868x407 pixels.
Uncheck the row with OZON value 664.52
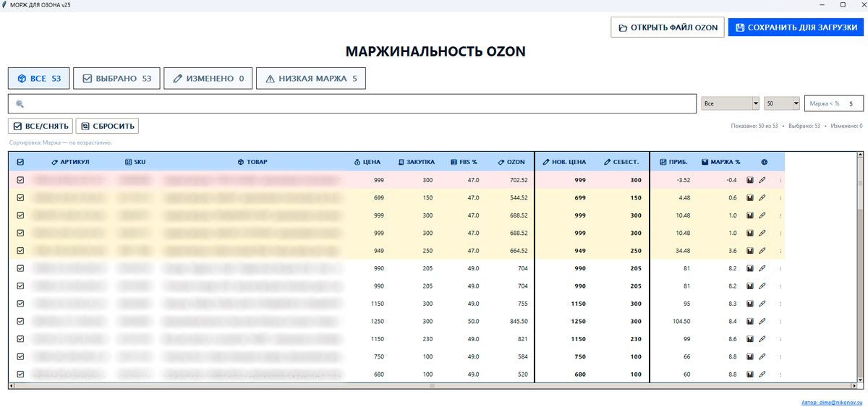pos(20,250)
